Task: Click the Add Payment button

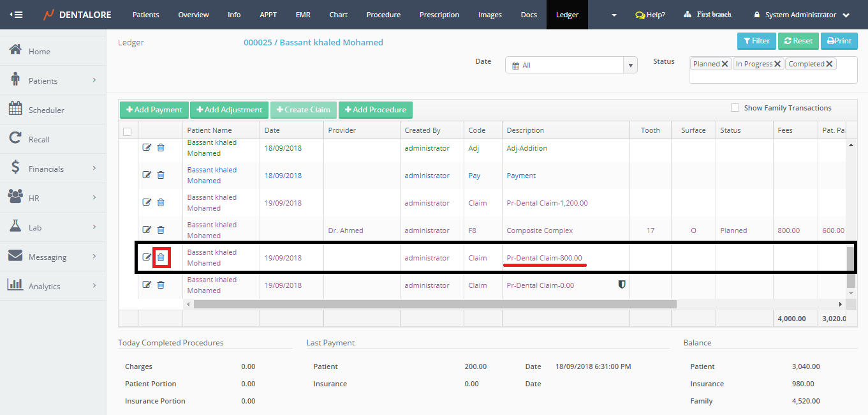Action: [154, 110]
